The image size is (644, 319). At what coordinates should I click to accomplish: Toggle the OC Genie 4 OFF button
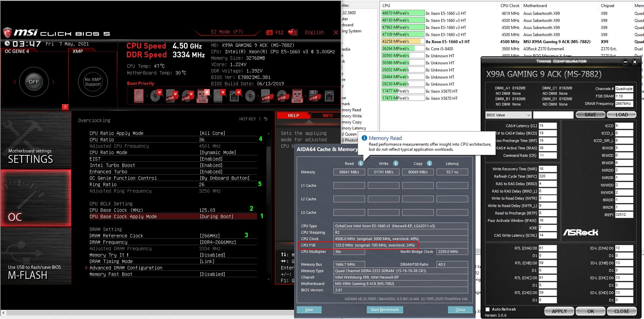click(34, 82)
